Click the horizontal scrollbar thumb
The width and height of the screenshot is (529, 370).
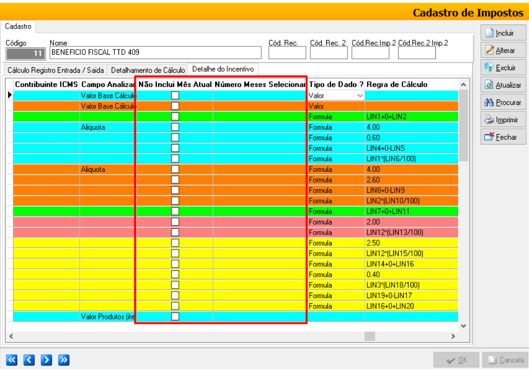[x=370, y=336]
